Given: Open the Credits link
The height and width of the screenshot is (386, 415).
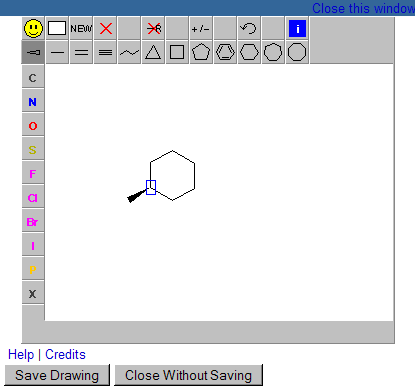Looking at the screenshot, I should (x=65, y=354).
